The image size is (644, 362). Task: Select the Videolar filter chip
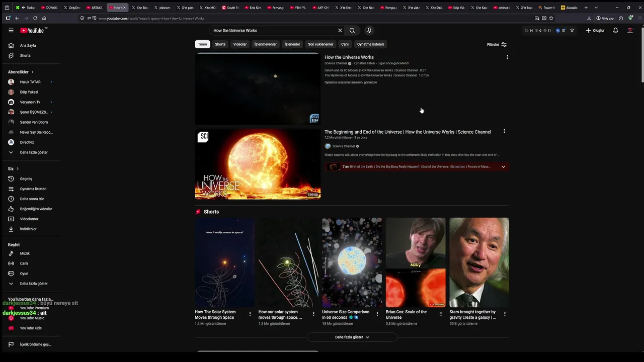pos(240,44)
